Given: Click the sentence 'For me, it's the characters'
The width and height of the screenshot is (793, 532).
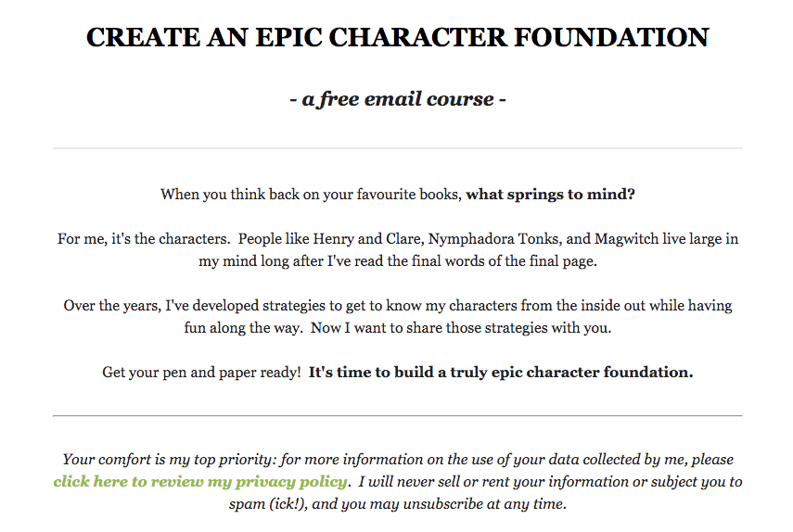Looking at the screenshot, I should point(144,239).
